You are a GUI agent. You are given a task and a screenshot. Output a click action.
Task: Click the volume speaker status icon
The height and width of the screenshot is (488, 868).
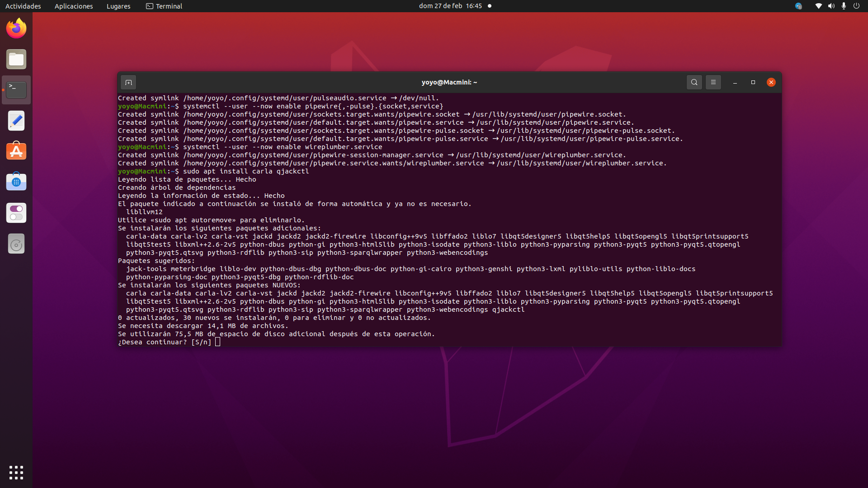coord(831,6)
